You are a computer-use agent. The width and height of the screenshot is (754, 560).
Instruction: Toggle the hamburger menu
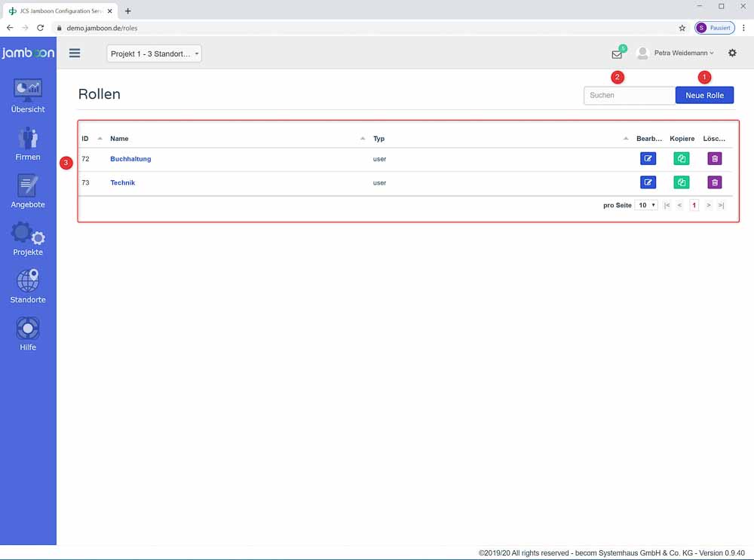pos(75,53)
